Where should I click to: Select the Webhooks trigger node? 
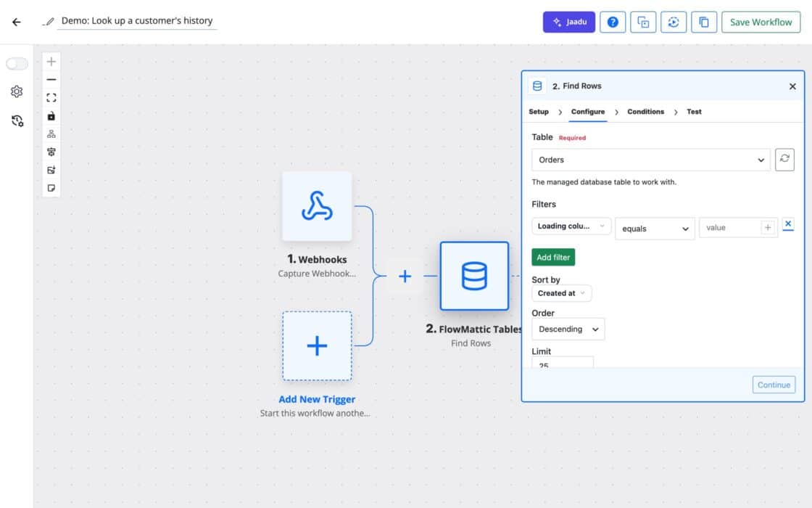pyautogui.click(x=317, y=206)
